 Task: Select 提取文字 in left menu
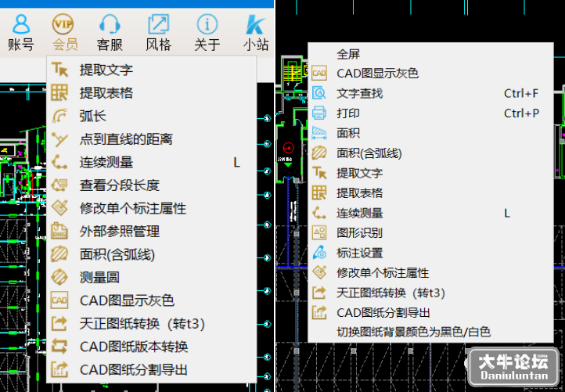point(151,70)
